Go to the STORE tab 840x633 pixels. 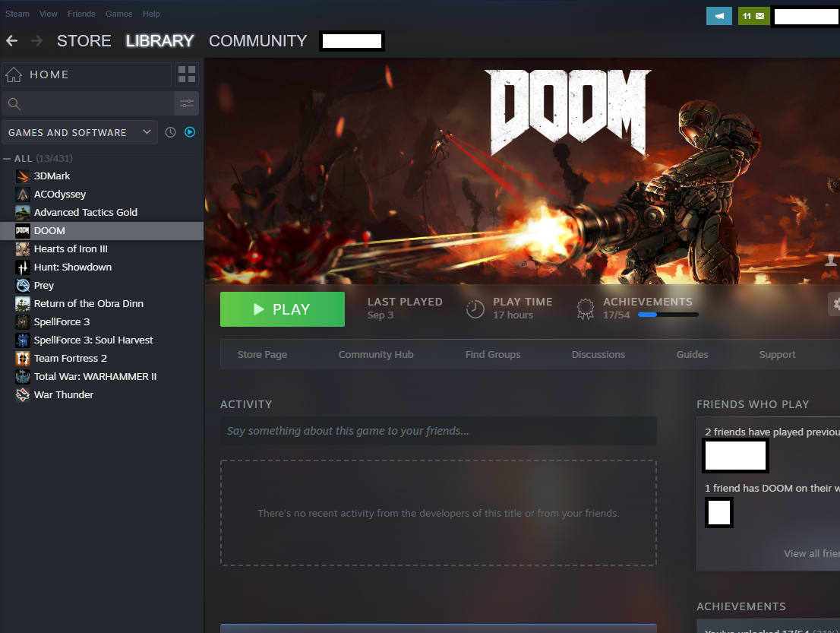coord(84,41)
